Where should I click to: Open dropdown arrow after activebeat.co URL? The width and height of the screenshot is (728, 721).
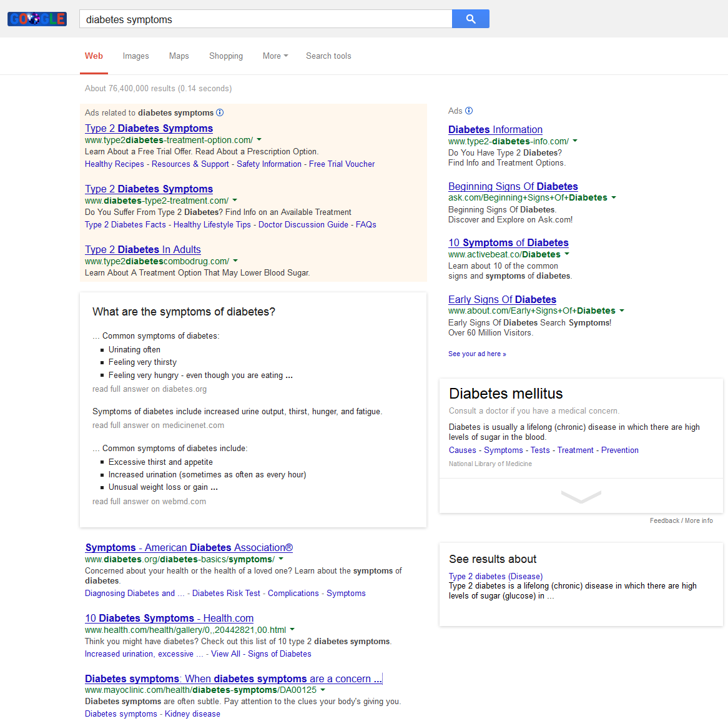566,254
